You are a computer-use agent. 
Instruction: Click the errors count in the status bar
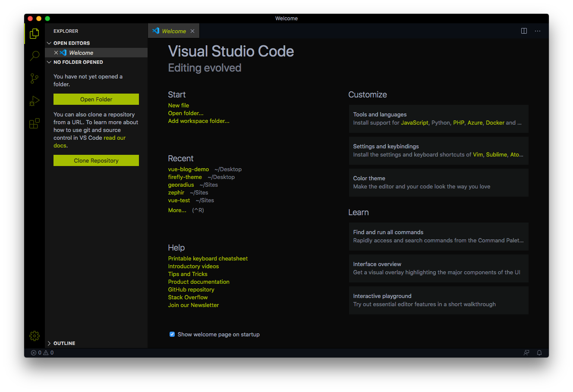[x=37, y=352]
